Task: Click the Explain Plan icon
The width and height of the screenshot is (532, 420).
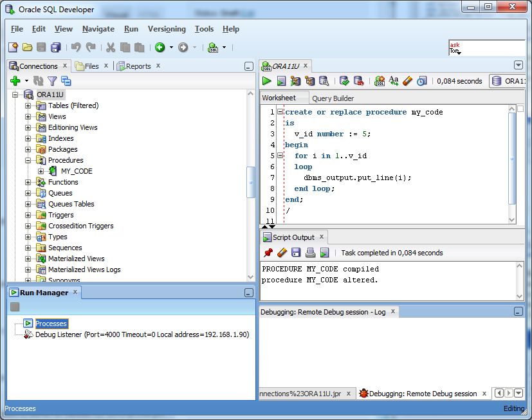Action: coord(310,81)
